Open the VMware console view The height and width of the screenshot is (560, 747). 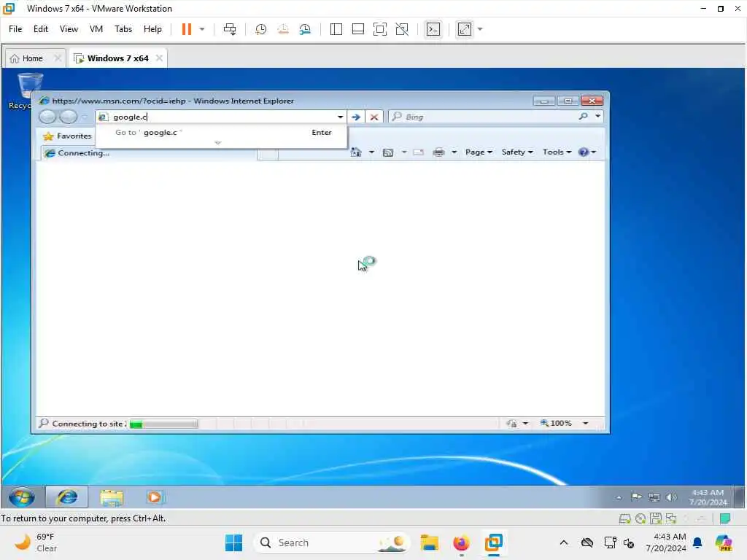pyautogui.click(x=433, y=29)
